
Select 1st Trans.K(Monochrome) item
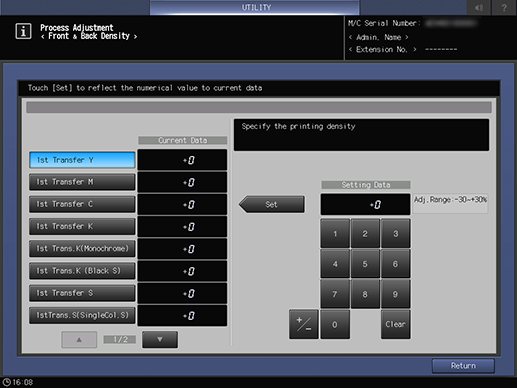pyautogui.click(x=82, y=249)
